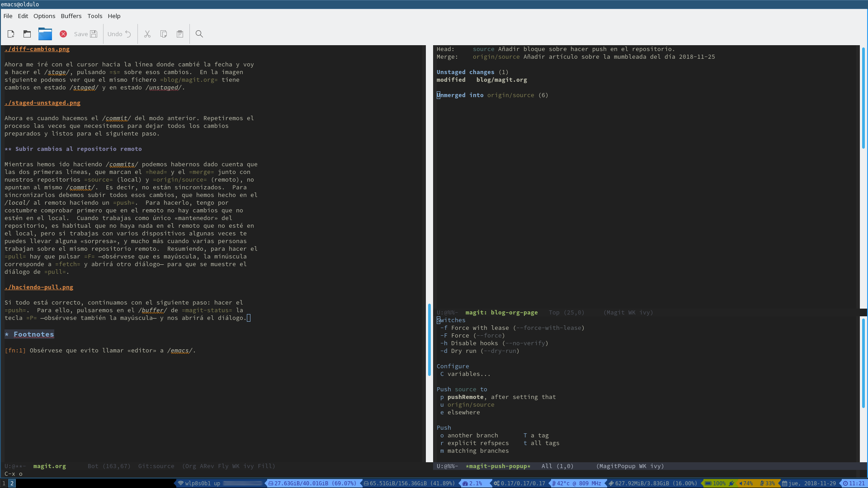Open the Edit menu
Viewport: 868px width, 488px height.
coord(23,16)
